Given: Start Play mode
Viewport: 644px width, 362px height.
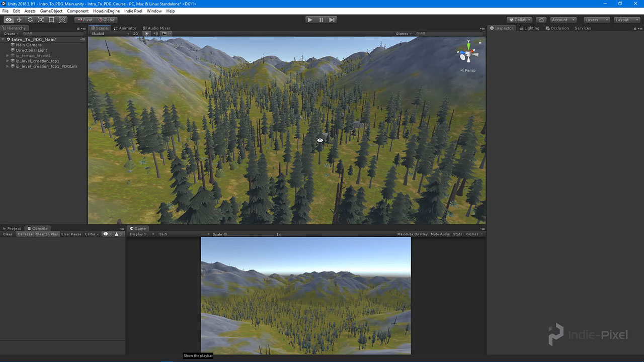Looking at the screenshot, I should coord(310,20).
